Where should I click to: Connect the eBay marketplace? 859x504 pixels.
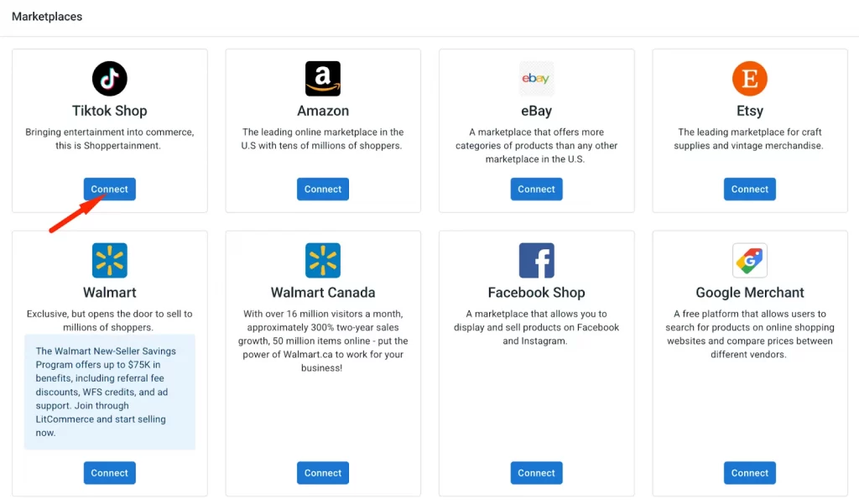tap(536, 189)
